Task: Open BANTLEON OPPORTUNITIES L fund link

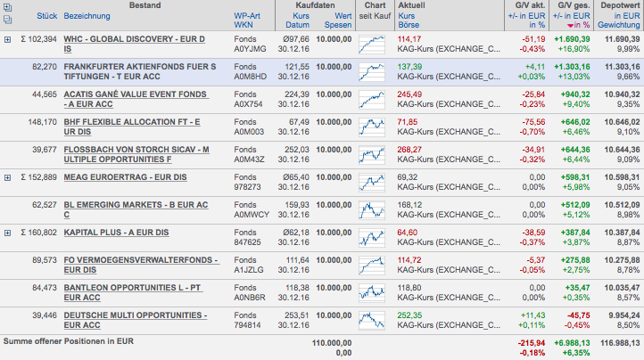Action: click(x=133, y=292)
